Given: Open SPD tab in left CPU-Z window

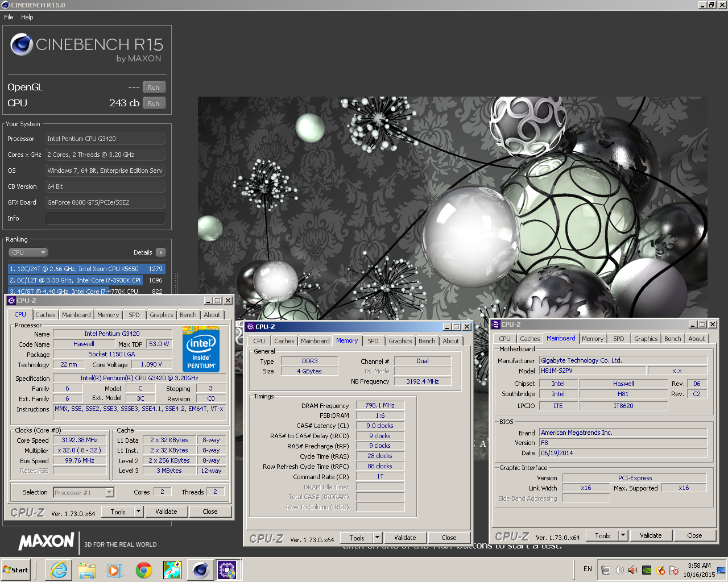Looking at the screenshot, I should 134,315.
